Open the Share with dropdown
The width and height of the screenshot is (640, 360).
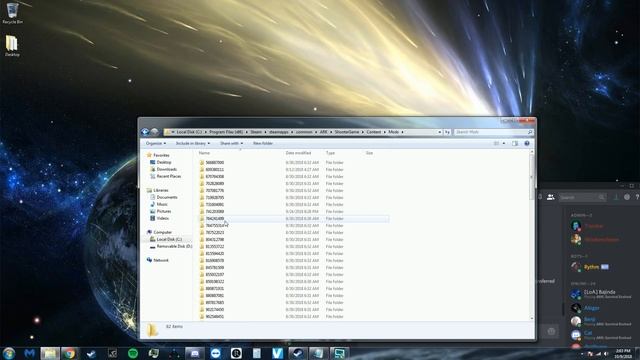point(231,143)
